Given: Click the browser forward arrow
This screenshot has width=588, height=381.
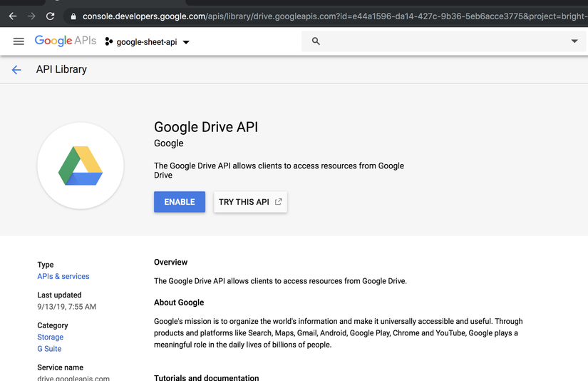Looking at the screenshot, I should click(31, 16).
